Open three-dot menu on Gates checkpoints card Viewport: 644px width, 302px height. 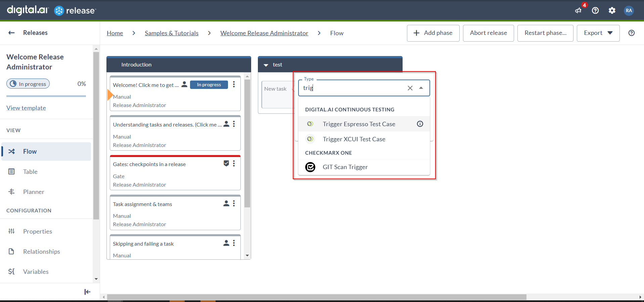[x=234, y=163]
